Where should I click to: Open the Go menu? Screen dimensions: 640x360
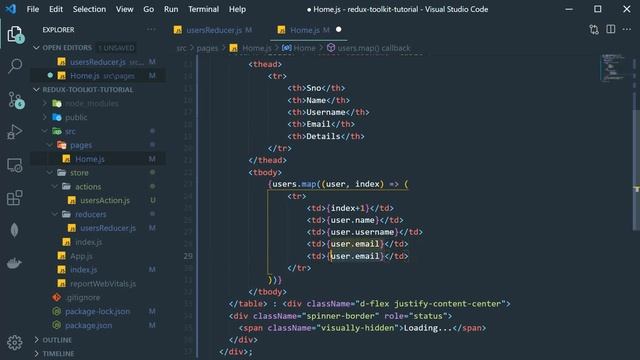(x=149, y=9)
